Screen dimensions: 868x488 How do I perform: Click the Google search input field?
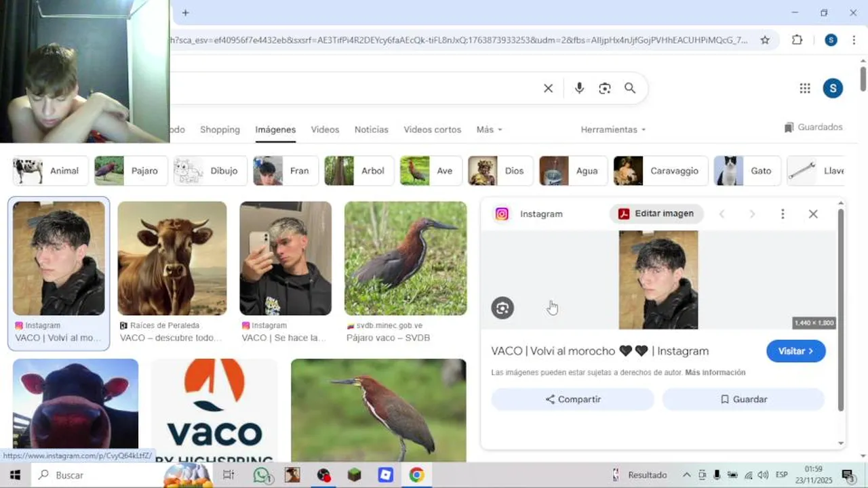click(353, 88)
